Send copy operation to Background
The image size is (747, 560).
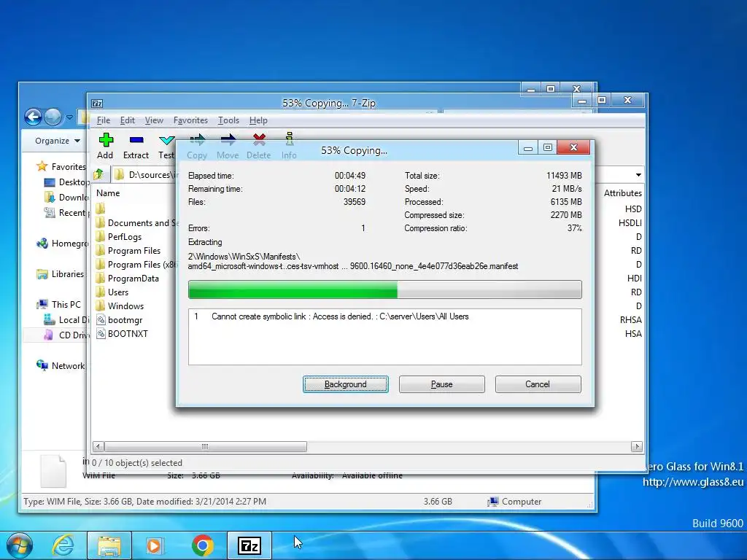tap(345, 384)
